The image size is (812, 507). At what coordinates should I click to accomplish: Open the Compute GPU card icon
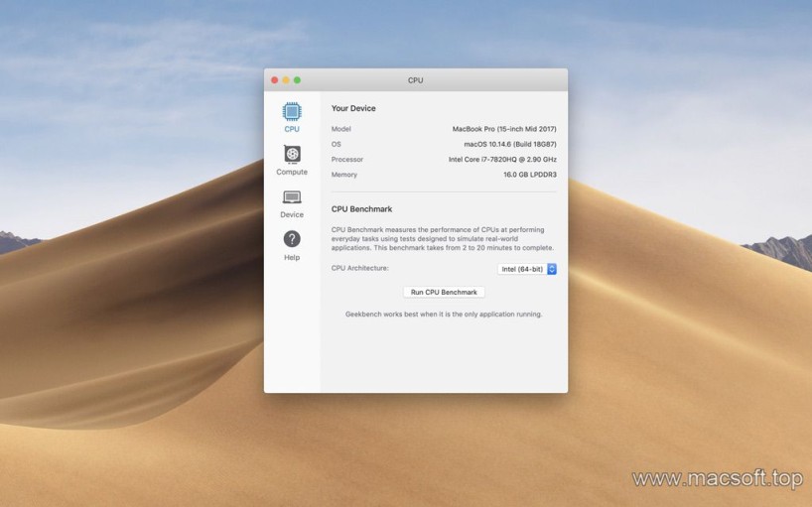coord(292,154)
